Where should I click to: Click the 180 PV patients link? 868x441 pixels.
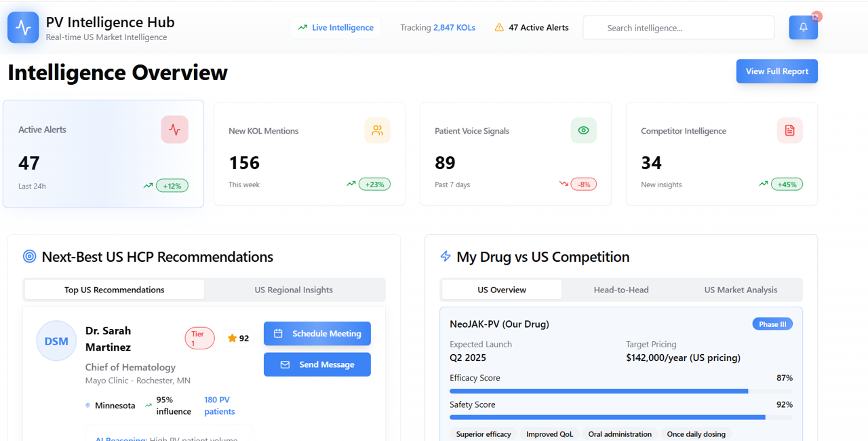pyautogui.click(x=219, y=405)
